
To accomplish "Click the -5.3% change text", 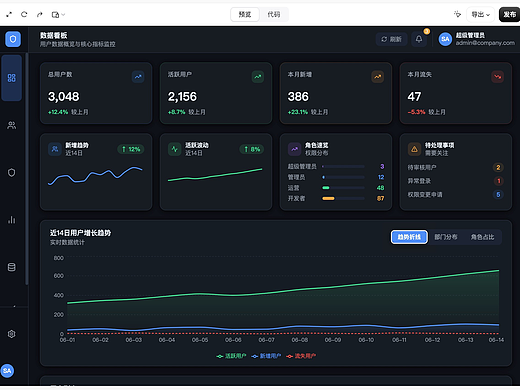I will 416,112.
